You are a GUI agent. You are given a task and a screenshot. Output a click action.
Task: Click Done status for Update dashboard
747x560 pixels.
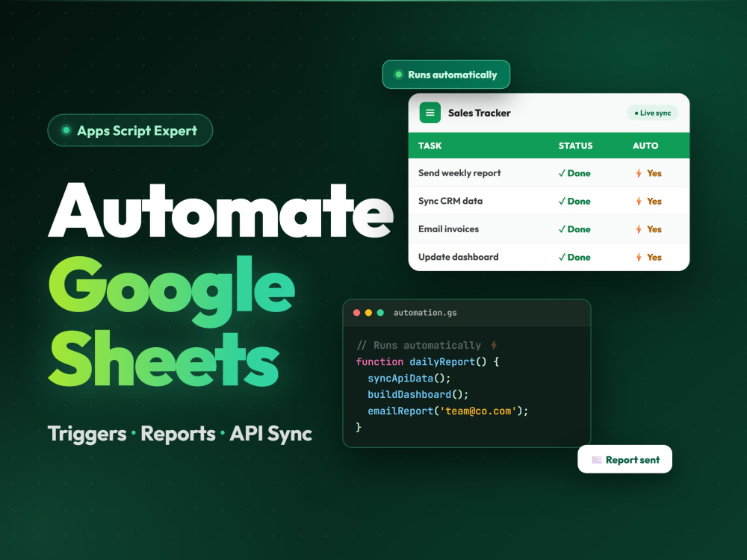[x=574, y=258]
